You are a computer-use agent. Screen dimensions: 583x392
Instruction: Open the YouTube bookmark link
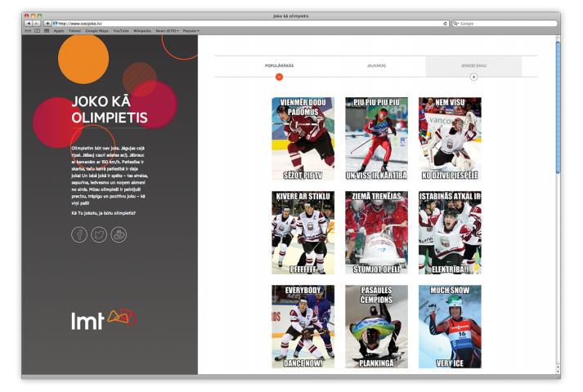click(x=120, y=30)
